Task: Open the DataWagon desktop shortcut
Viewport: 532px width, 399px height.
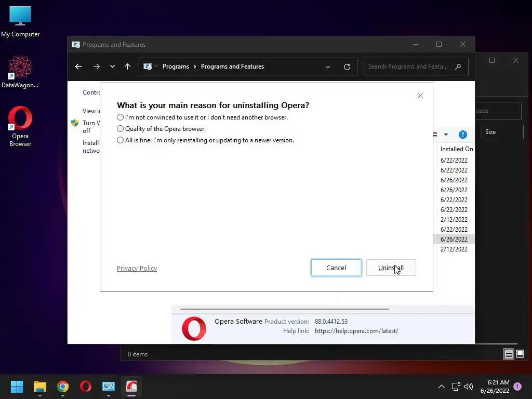Action: tap(20, 72)
